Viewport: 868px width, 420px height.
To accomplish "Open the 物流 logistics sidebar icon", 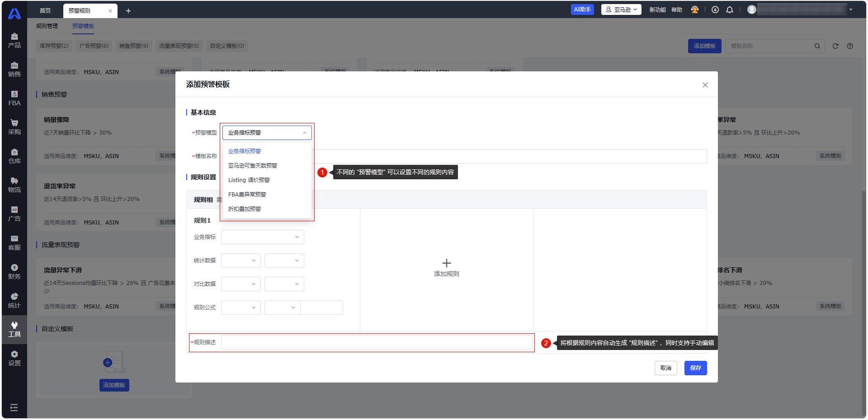I will [x=14, y=185].
